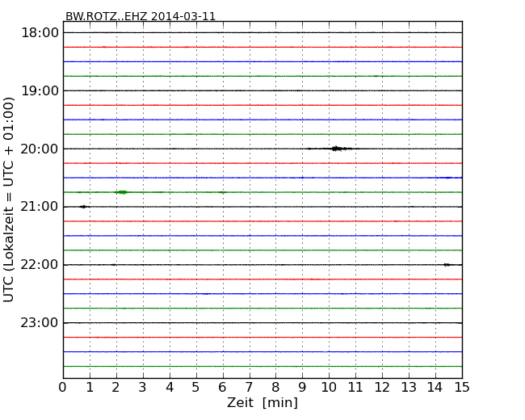This screenshot has height=420, width=525.
Task: Click x-axis tick label 9
Action: (x=302, y=388)
